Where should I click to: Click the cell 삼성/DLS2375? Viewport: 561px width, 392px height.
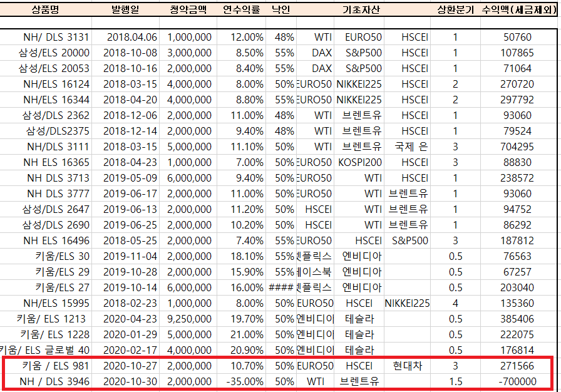[x=46, y=132]
